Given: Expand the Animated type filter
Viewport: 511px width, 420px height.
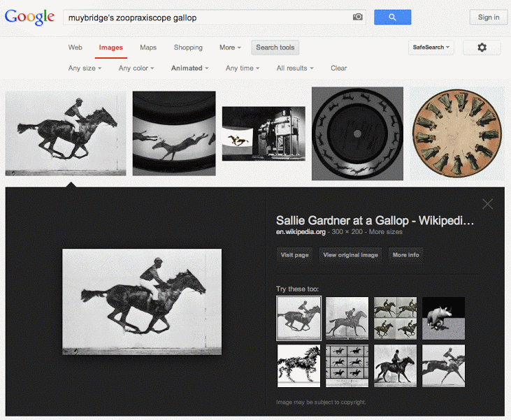Looking at the screenshot, I should click(189, 68).
